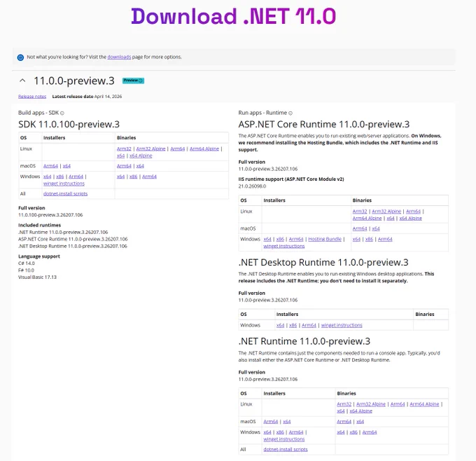Download SDK Linux Arm32 Alpine binary

[x=151, y=149]
